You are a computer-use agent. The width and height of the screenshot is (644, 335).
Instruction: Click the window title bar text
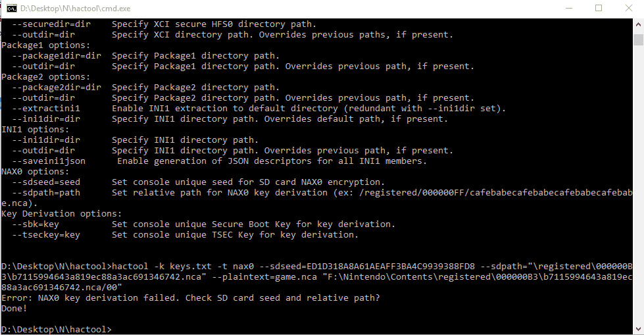[75, 8]
